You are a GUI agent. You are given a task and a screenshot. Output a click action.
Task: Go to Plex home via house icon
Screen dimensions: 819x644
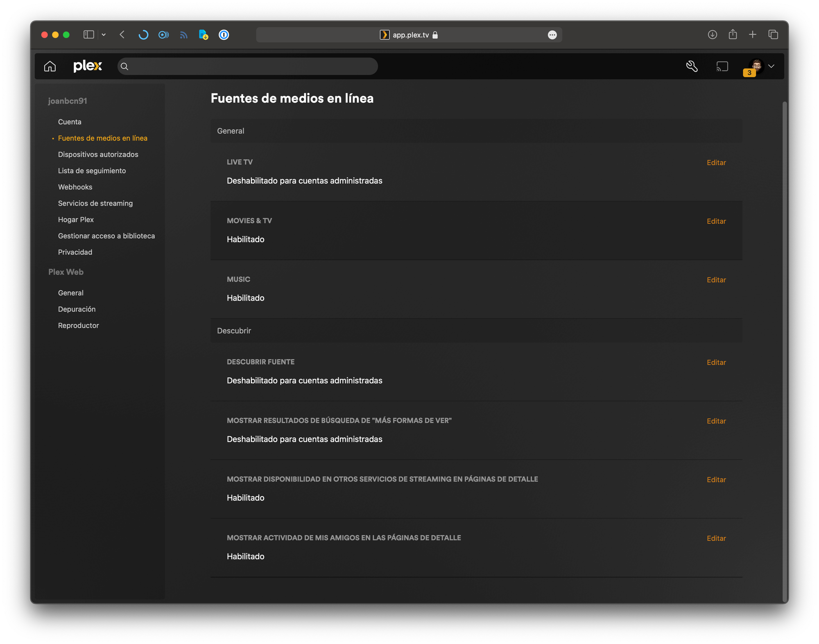(50, 66)
